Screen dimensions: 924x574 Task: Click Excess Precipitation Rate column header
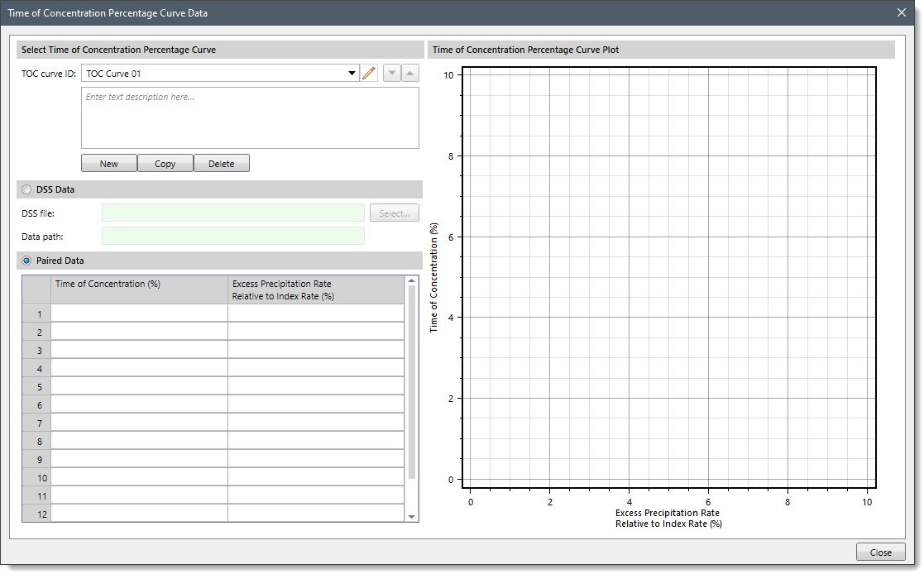(316, 290)
